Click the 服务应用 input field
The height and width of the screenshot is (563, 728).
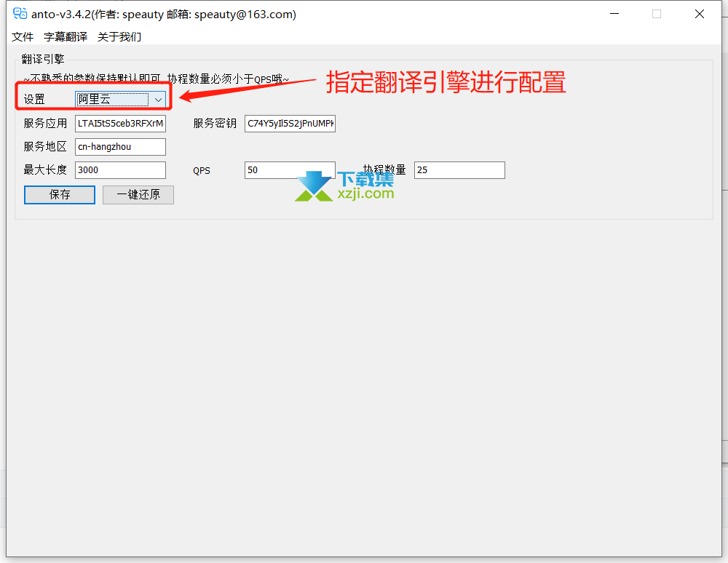[x=120, y=124]
